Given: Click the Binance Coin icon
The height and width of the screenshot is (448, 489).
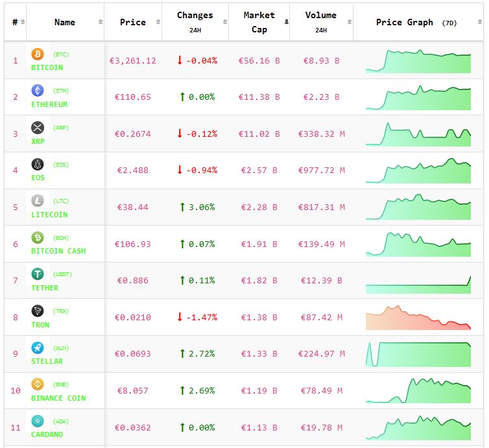Looking at the screenshot, I should pyautogui.click(x=38, y=384).
